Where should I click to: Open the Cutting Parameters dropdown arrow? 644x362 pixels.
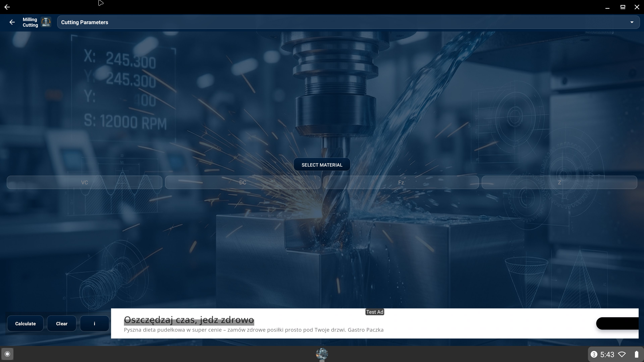pyautogui.click(x=632, y=22)
